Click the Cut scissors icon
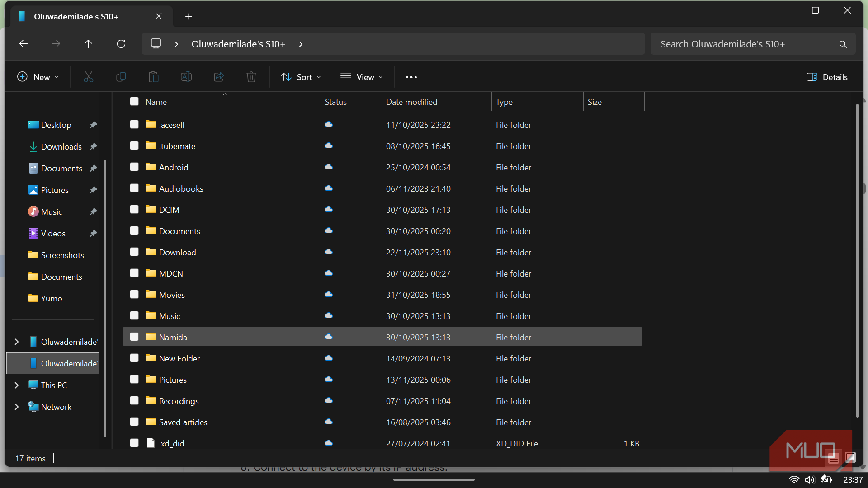The width and height of the screenshot is (868, 488). [x=89, y=77]
